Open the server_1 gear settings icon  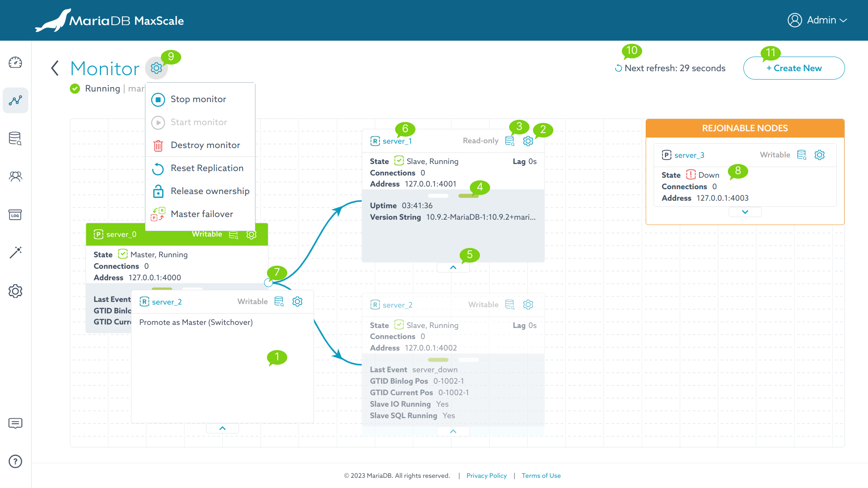pyautogui.click(x=528, y=141)
